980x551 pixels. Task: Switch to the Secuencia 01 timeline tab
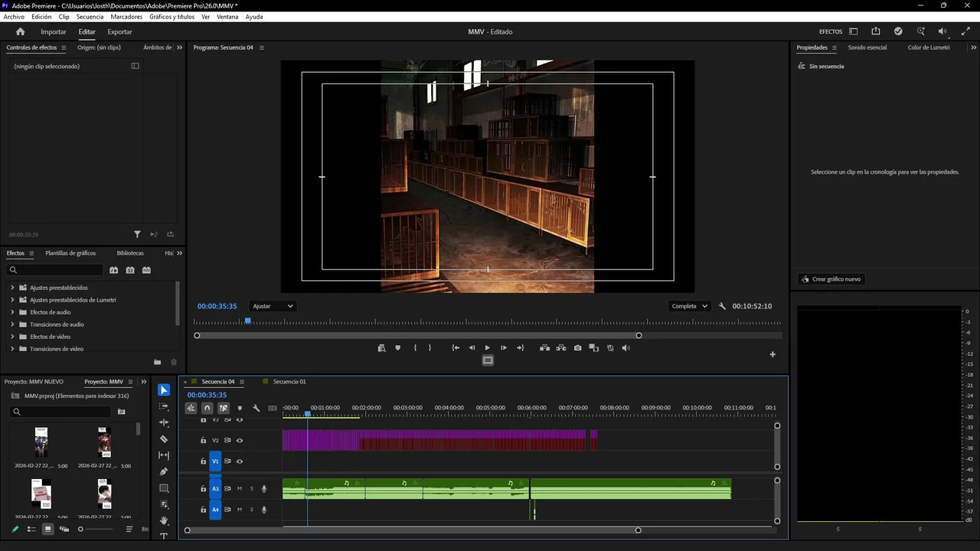coord(289,382)
